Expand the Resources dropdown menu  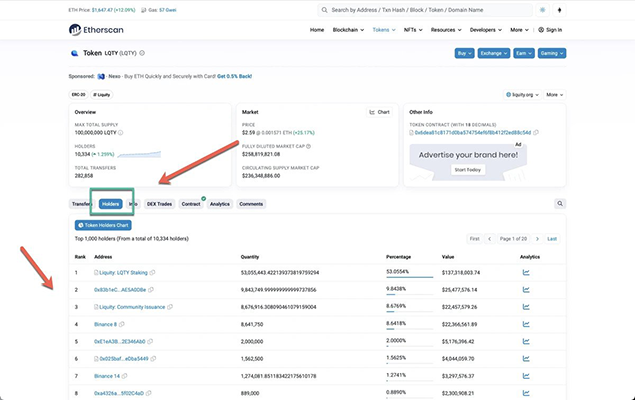(446, 30)
